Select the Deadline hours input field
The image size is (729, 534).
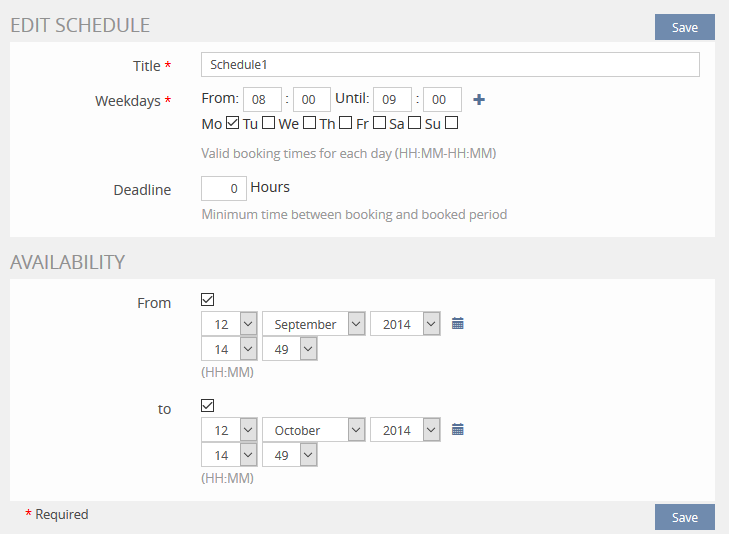tap(224, 188)
